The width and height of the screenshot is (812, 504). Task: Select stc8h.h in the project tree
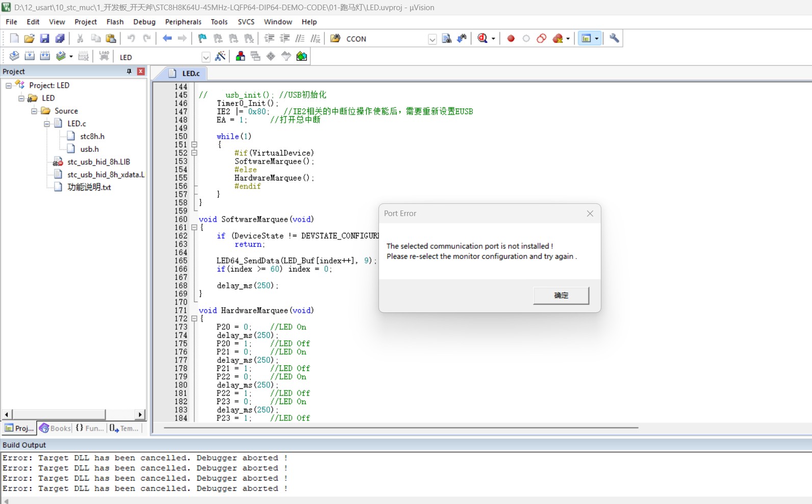(x=92, y=137)
